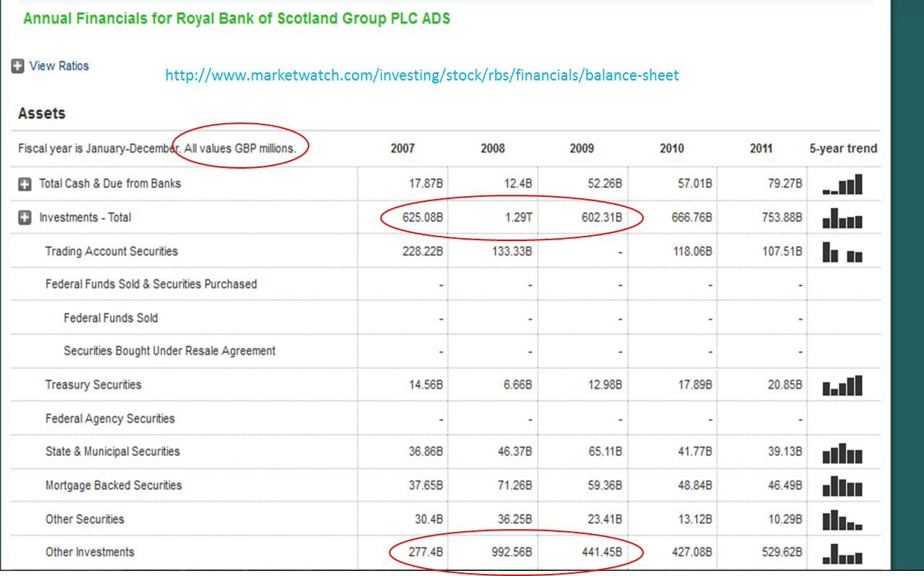Click the 441.45B Other Investments value
The image size is (924, 576).
coord(600,553)
